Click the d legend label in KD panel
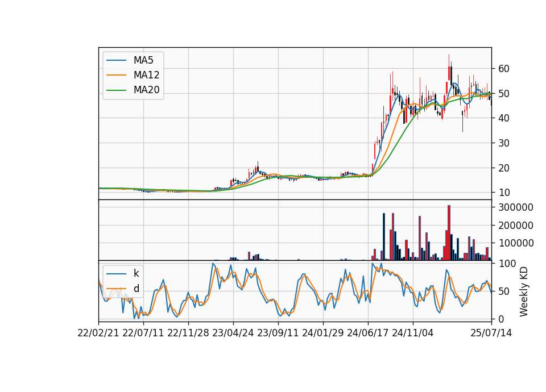This screenshot has height=392, width=546. [136, 289]
